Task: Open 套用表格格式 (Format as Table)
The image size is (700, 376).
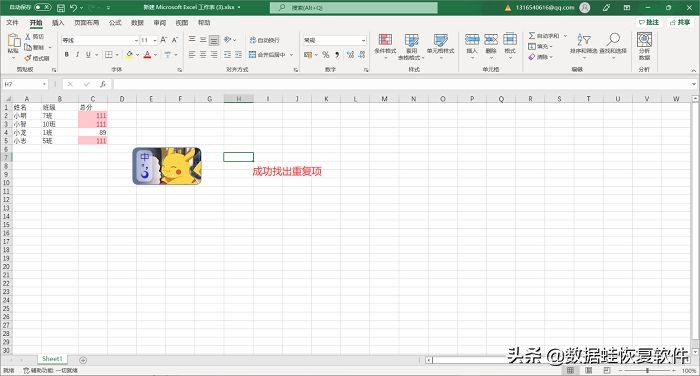Action: click(411, 46)
